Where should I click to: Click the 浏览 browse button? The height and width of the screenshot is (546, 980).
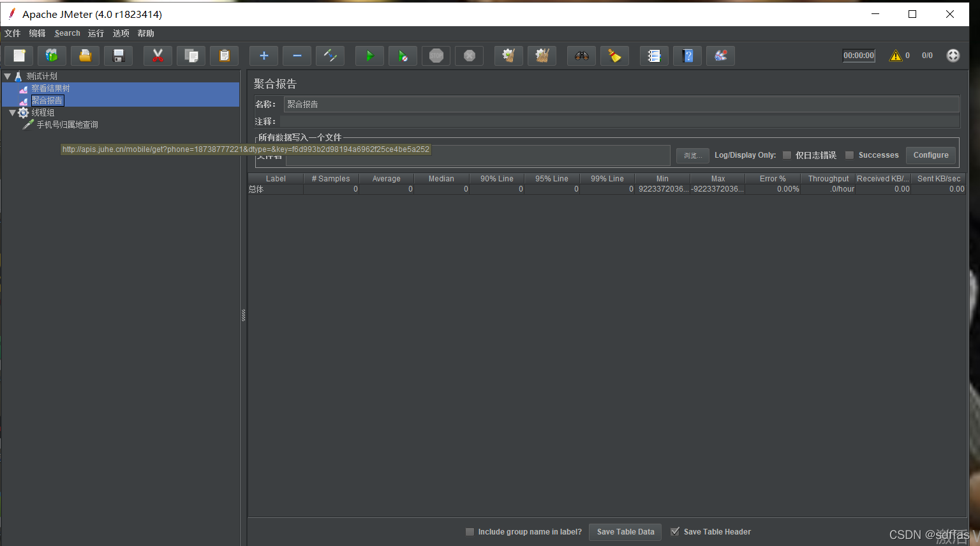(x=693, y=155)
